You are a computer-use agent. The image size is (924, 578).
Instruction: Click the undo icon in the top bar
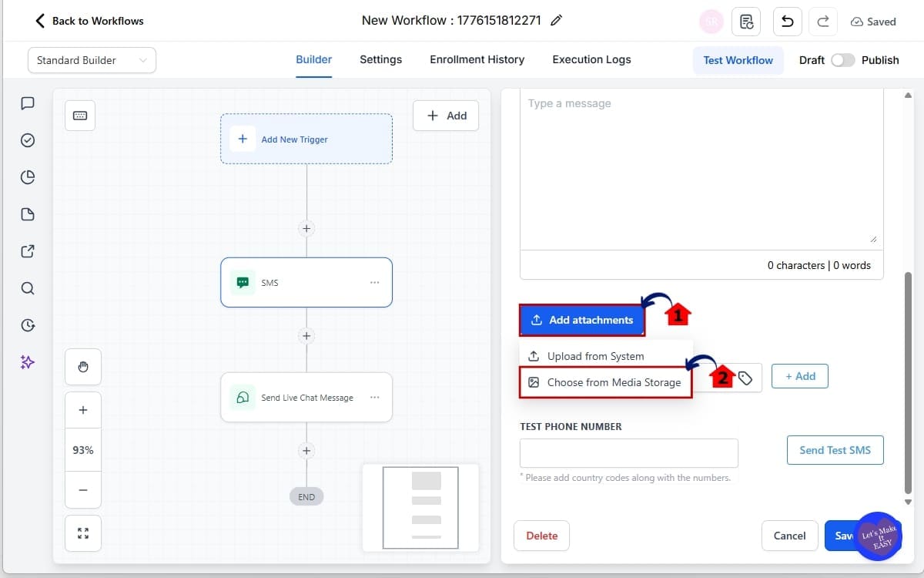point(787,21)
